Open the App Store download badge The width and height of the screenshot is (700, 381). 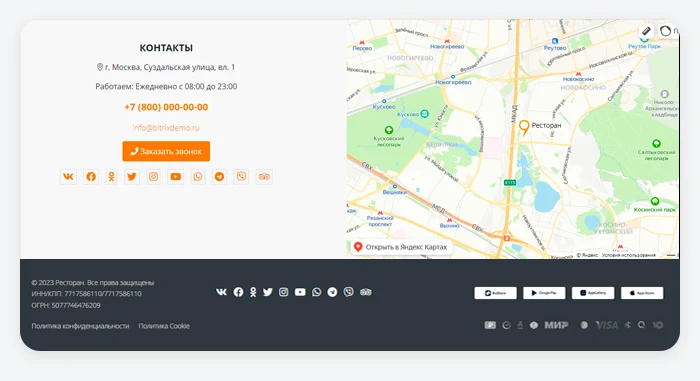point(642,293)
